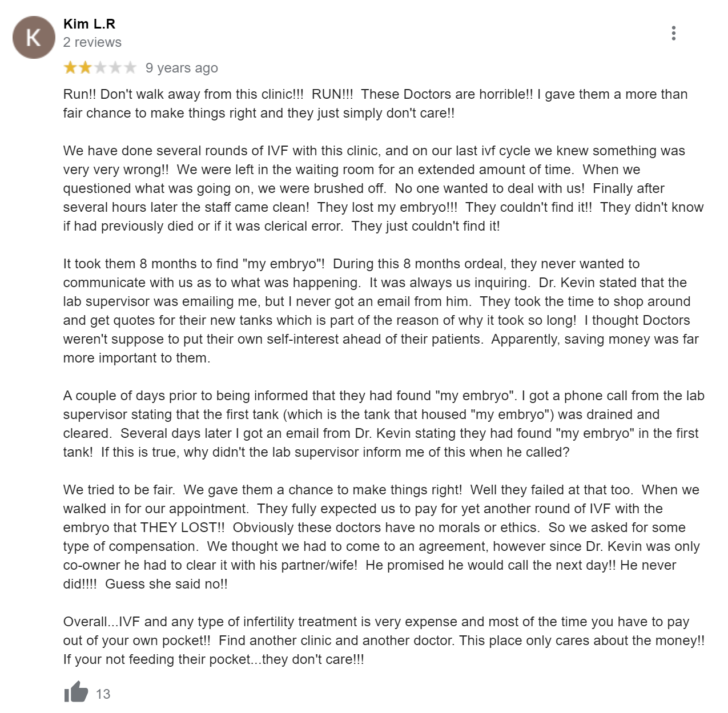The width and height of the screenshot is (728, 713).
Task: Open reviewer name Kim L.R profile
Action: pos(89,24)
